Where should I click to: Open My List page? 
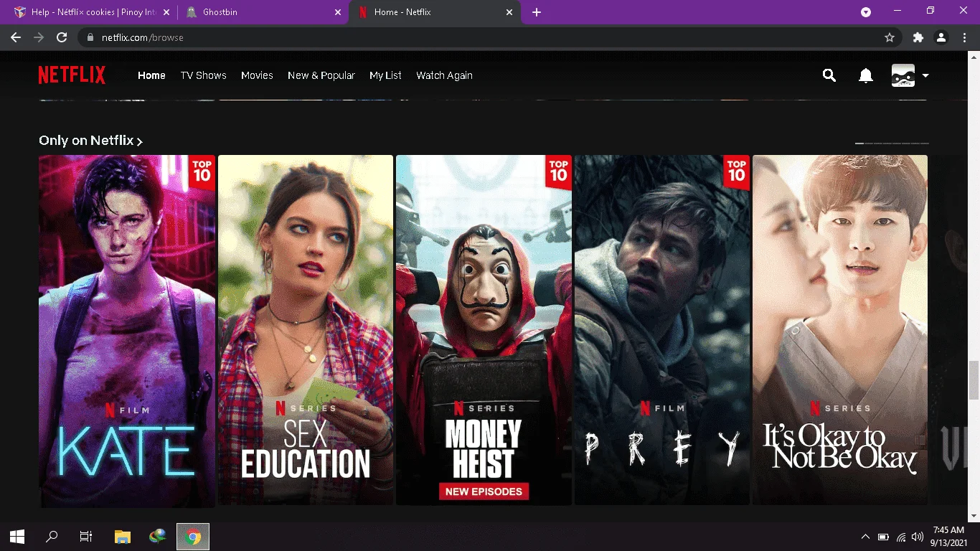(385, 75)
